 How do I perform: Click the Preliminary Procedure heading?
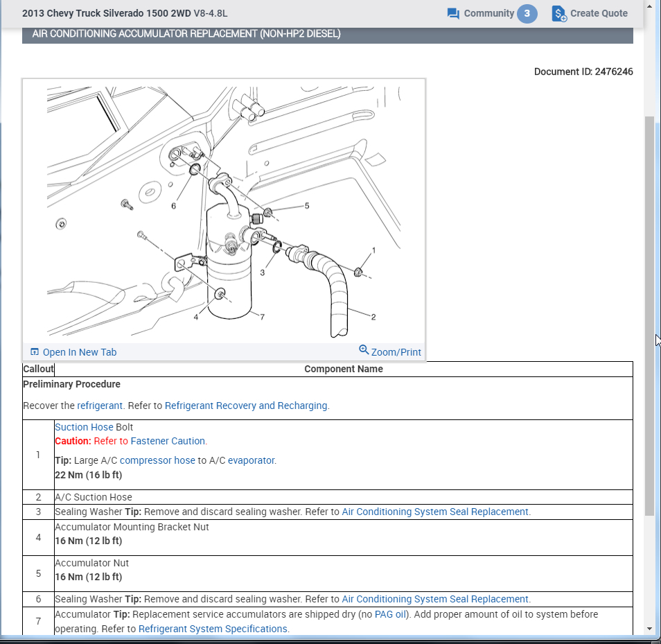pos(71,384)
